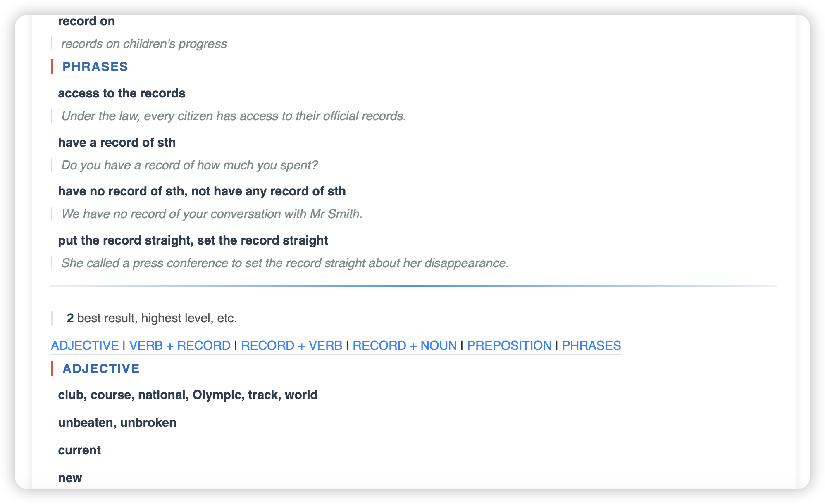This screenshot has width=825, height=504.
Task: Select the PREPOSITION navigation link
Action: coord(509,345)
